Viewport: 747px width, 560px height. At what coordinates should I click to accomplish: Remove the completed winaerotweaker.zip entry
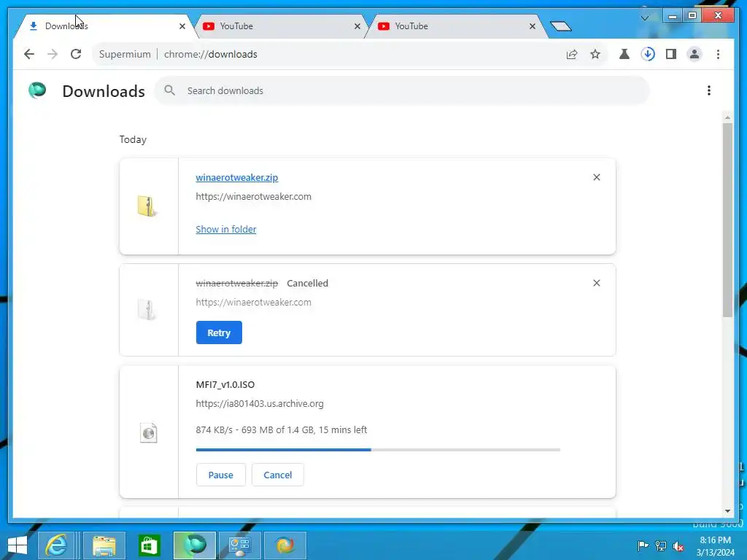pyautogui.click(x=597, y=177)
